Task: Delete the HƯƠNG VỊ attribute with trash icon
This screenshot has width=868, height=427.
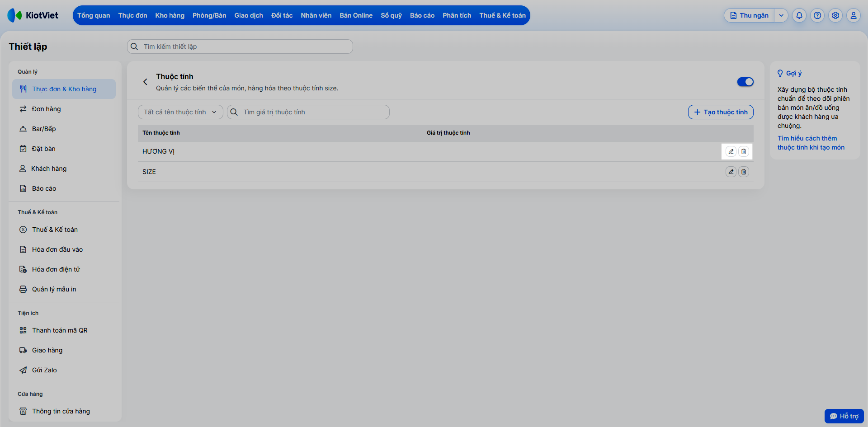Action: pos(744,151)
